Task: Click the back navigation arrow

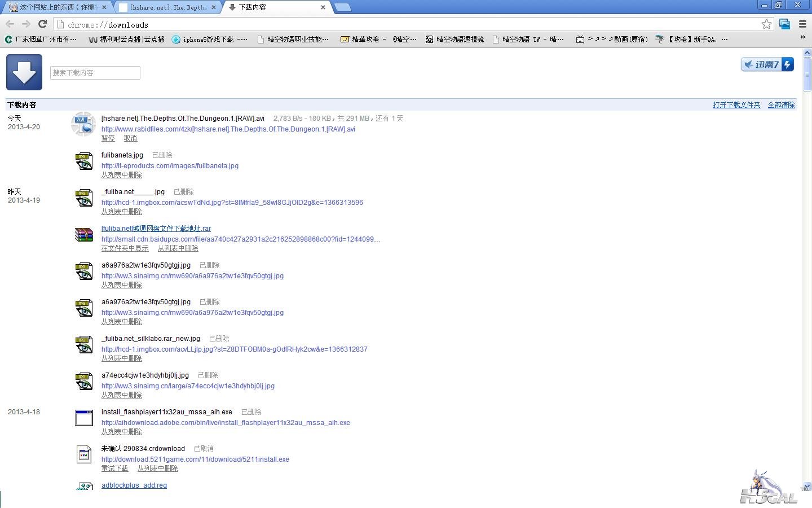Action: 10,24
